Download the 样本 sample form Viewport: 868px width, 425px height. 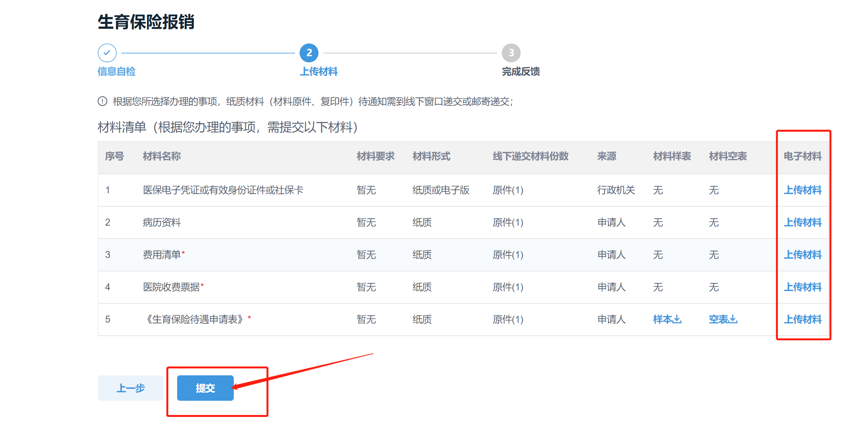(667, 319)
